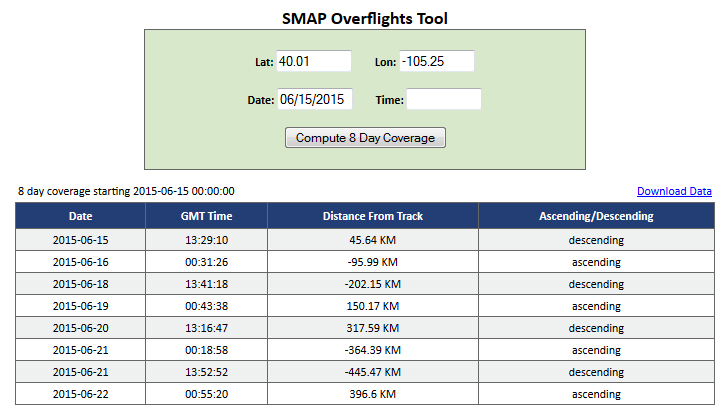Click descending in the 13:52:52 row

click(596, 372)
